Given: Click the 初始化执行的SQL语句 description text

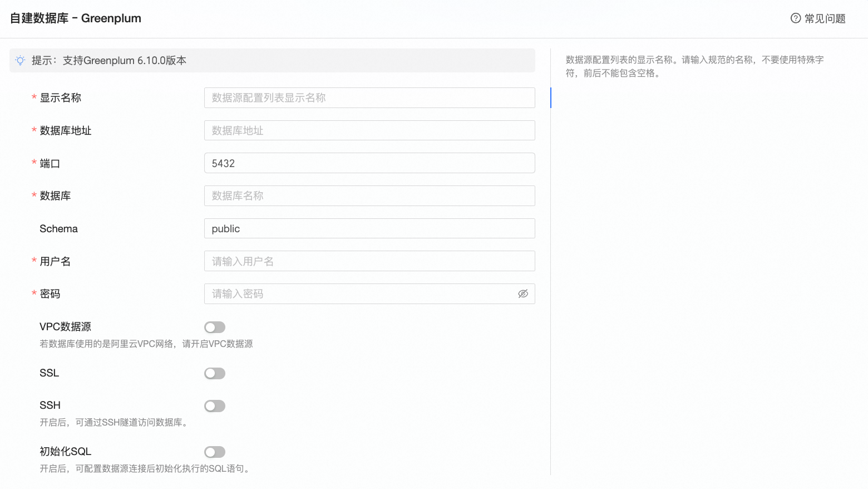Looking at the screenshot, I should point(146,468).
